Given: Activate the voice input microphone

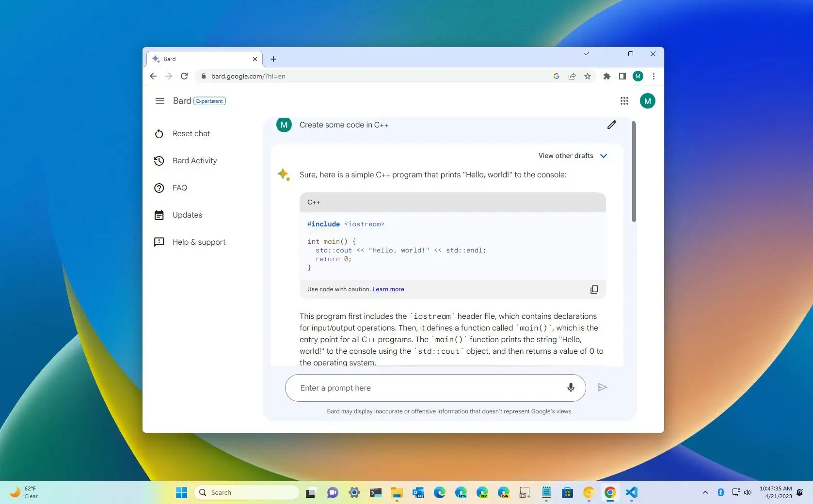Looking at the screenshot, I should tap(570, 388).
